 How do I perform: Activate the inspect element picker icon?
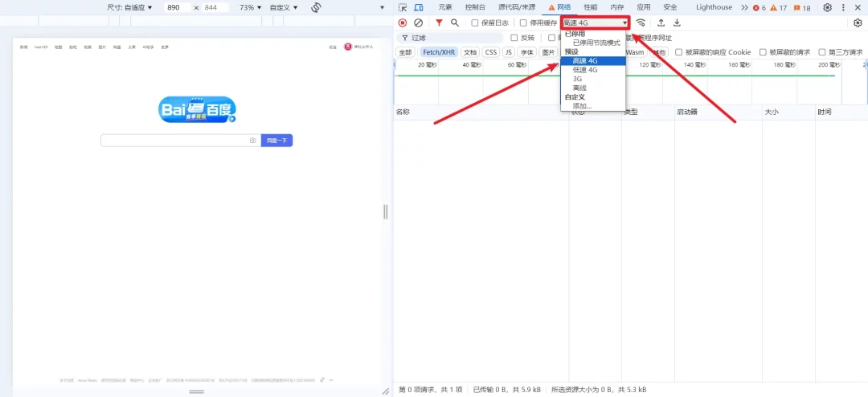[403, 7]
